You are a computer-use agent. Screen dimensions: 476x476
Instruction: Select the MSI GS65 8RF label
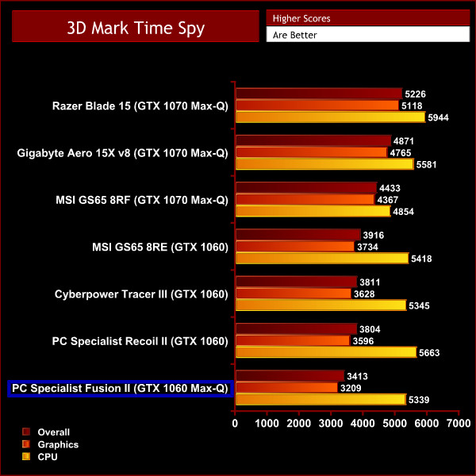[x=142, y=200]
